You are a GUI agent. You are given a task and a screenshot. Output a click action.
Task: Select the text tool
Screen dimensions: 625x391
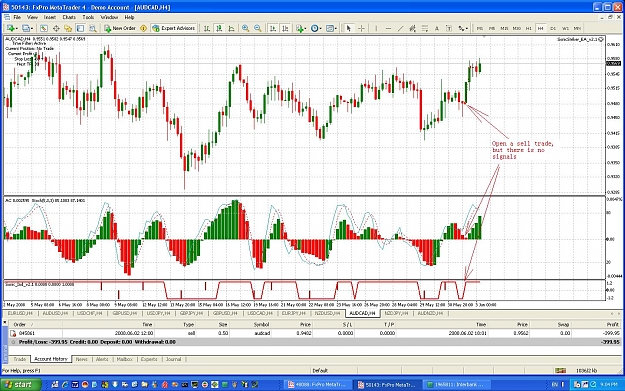[x=437, y=28]
